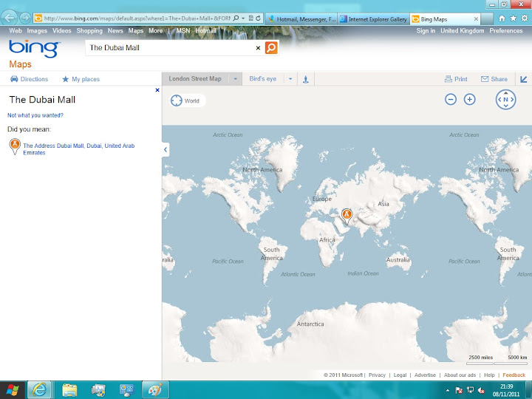Zoom in the map with plus button
The width and height of the screenshot is (532, 399).
point(470,100)
